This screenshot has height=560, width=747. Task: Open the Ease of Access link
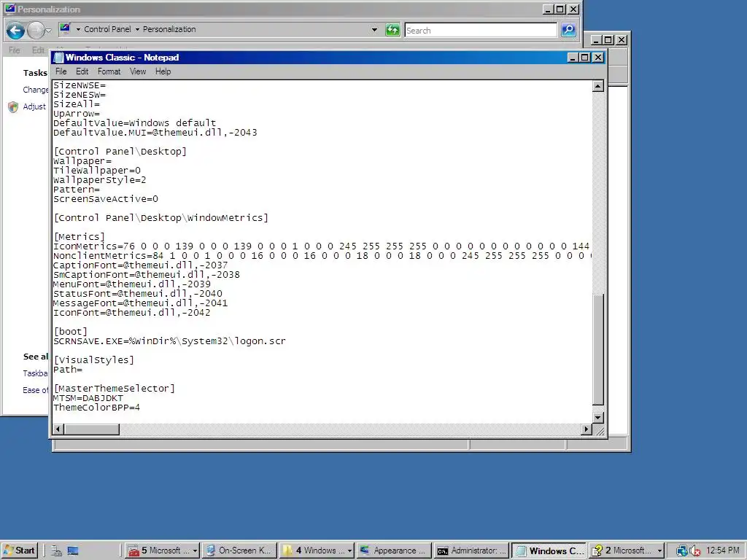click(35, 390)
